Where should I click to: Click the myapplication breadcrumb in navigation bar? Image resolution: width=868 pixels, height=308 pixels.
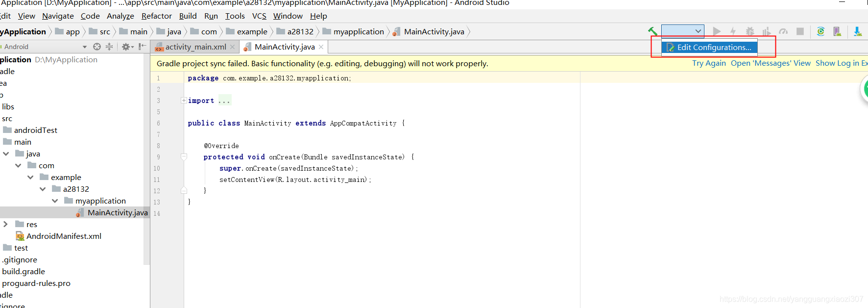(x=353, y=32)
